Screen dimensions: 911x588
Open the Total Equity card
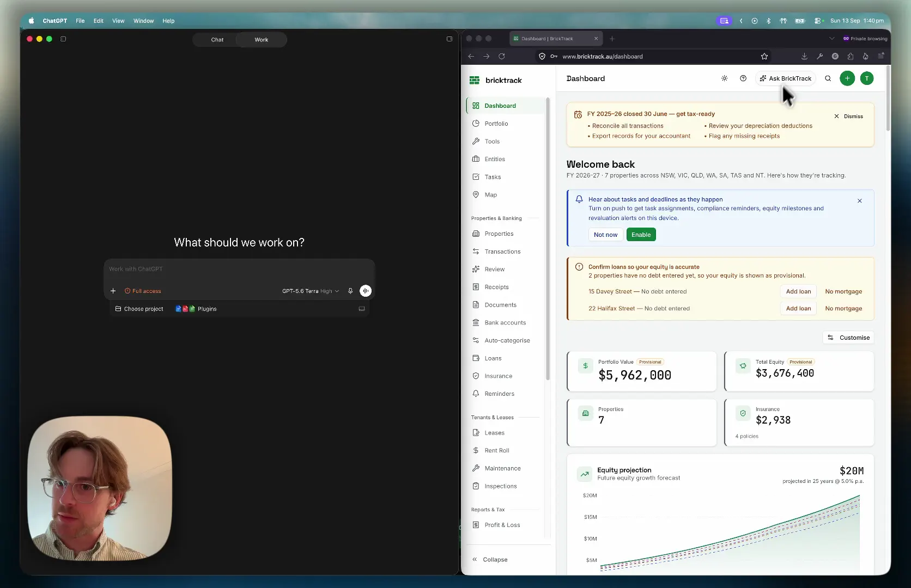click(799, 371)
